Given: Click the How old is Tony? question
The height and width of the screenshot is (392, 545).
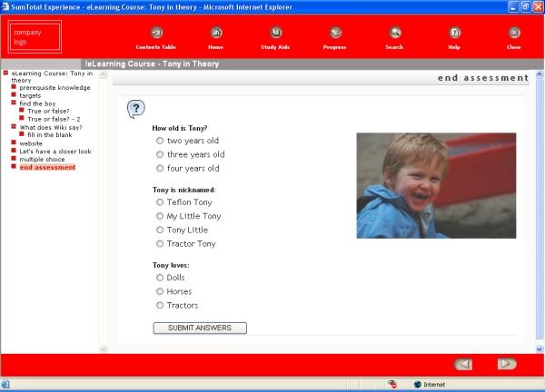Looking at the screenshot, I should [x=180, y=128].
